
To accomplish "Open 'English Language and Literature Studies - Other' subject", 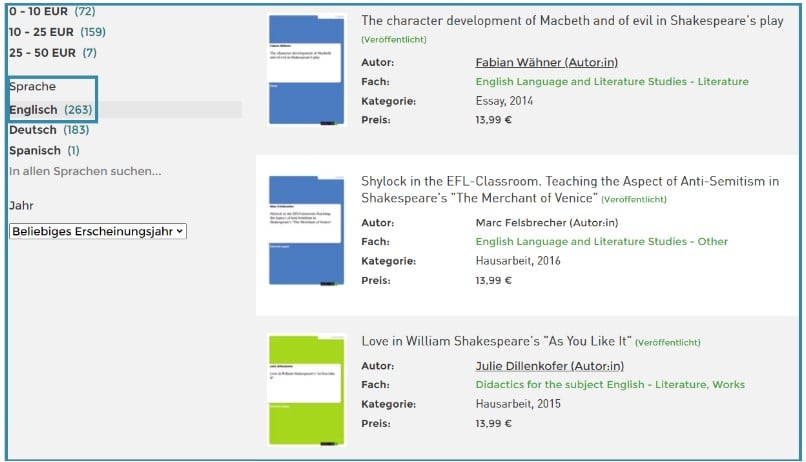I will [601, 242].
